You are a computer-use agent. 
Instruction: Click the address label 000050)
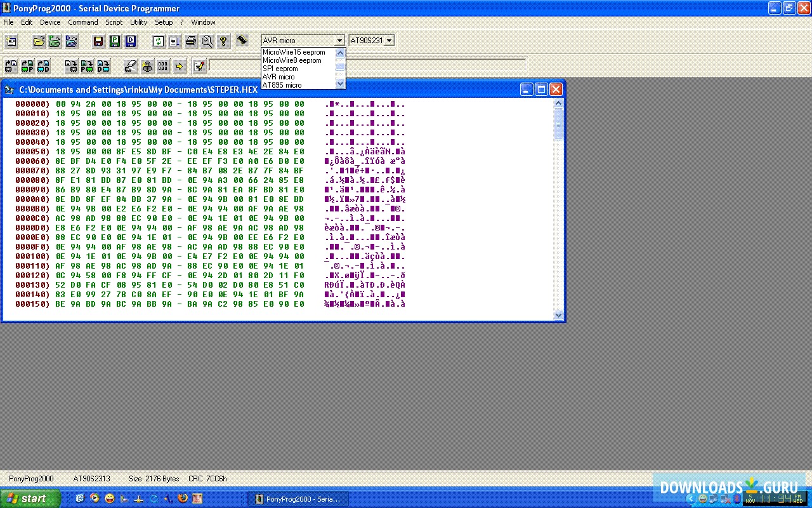tap(32, 152)
